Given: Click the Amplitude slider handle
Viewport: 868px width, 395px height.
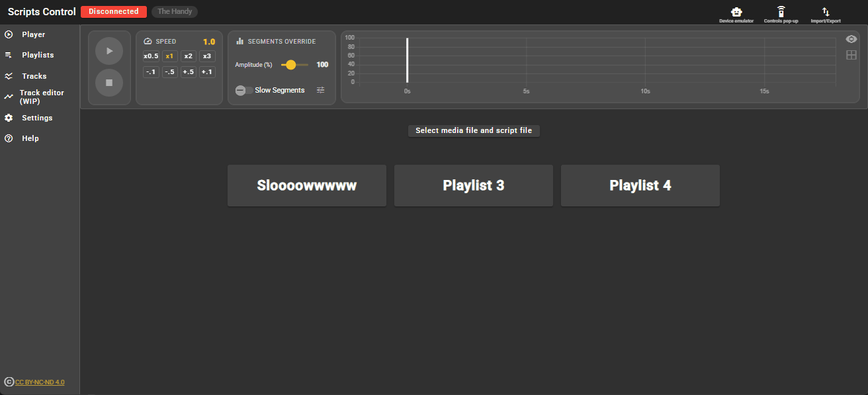Looking at the screenshot, I should coord(290,65).
